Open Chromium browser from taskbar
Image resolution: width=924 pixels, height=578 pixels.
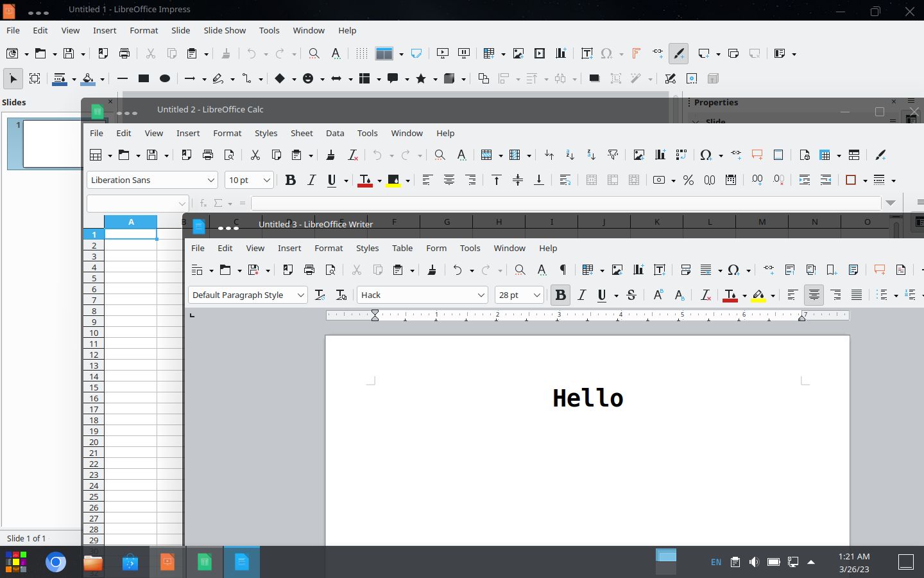pos(56,563)
